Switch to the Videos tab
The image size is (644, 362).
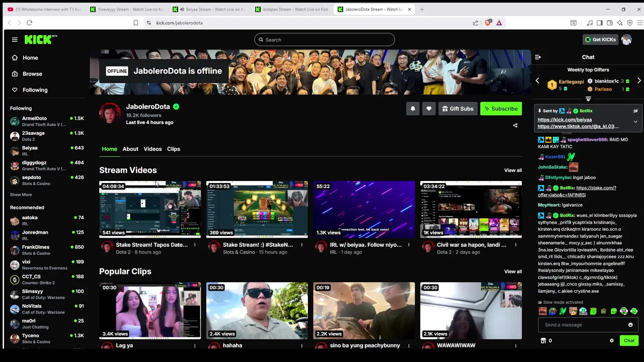coord(152,149)
